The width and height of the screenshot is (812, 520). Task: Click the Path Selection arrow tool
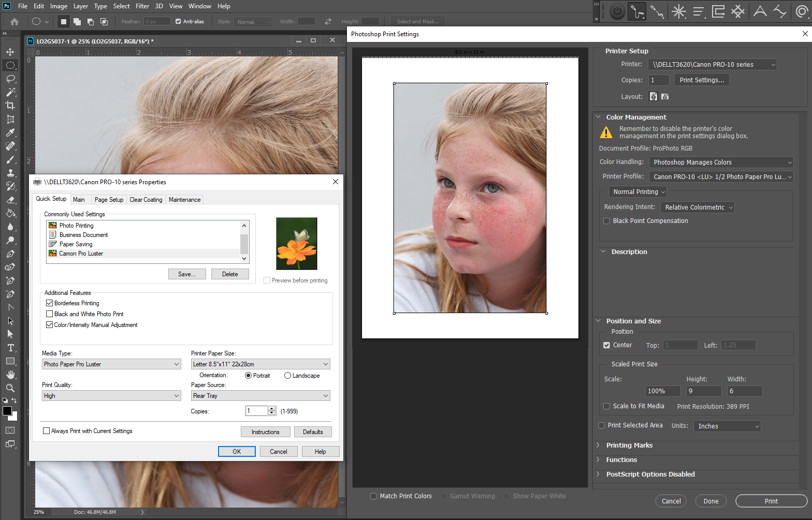10,321
